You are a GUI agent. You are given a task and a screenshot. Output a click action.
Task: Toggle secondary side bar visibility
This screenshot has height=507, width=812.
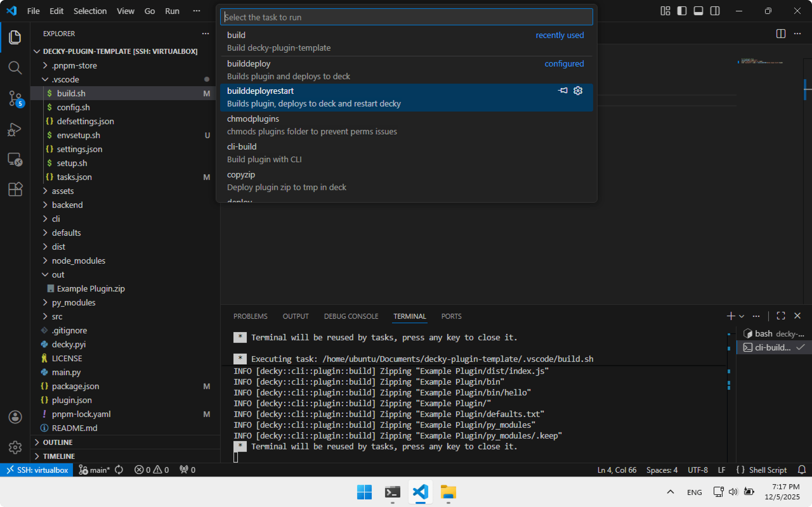(715, 11)
